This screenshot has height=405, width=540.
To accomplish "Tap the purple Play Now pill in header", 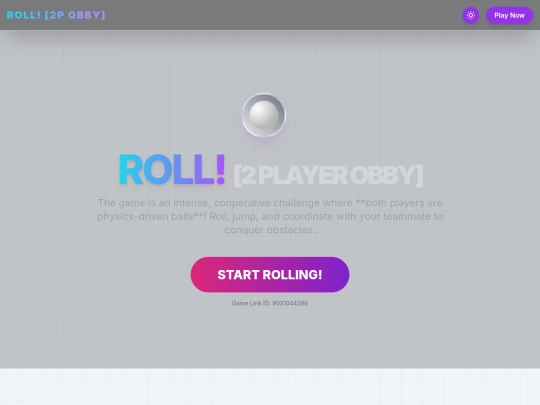I will pos(509,15).
